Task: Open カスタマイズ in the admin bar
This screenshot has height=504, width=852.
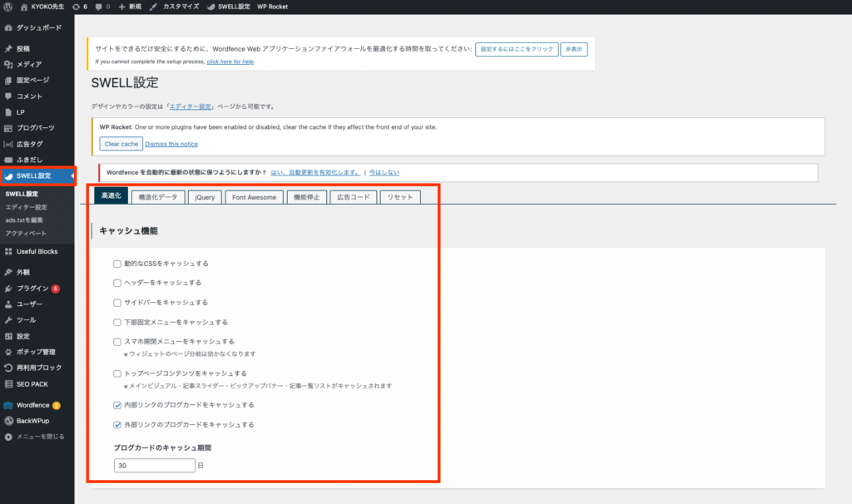Action: click(x=175, y=7)
